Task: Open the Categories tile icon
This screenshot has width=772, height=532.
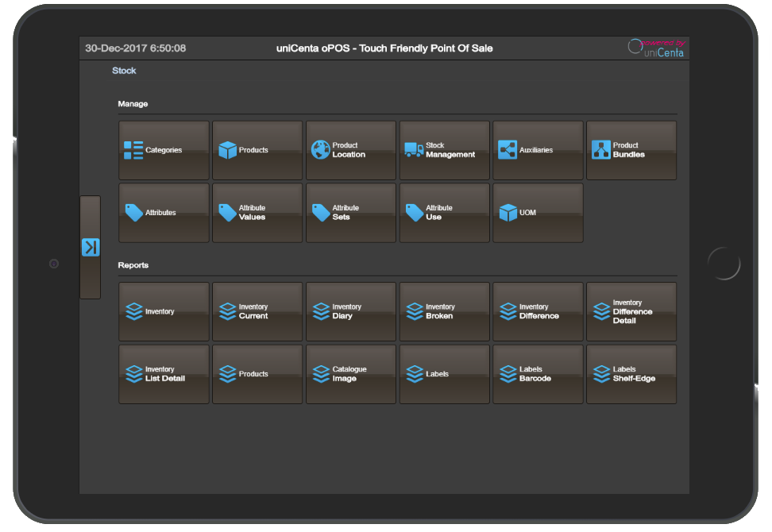Action: [133, 150]
